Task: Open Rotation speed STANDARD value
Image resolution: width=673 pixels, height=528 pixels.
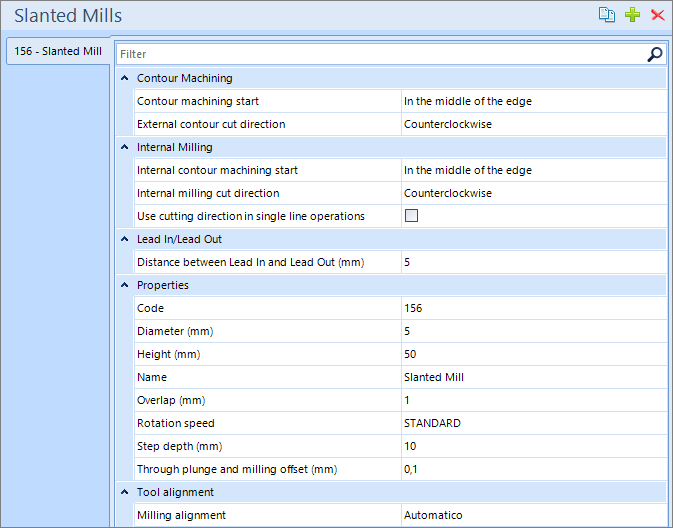Action: point(534,423)
